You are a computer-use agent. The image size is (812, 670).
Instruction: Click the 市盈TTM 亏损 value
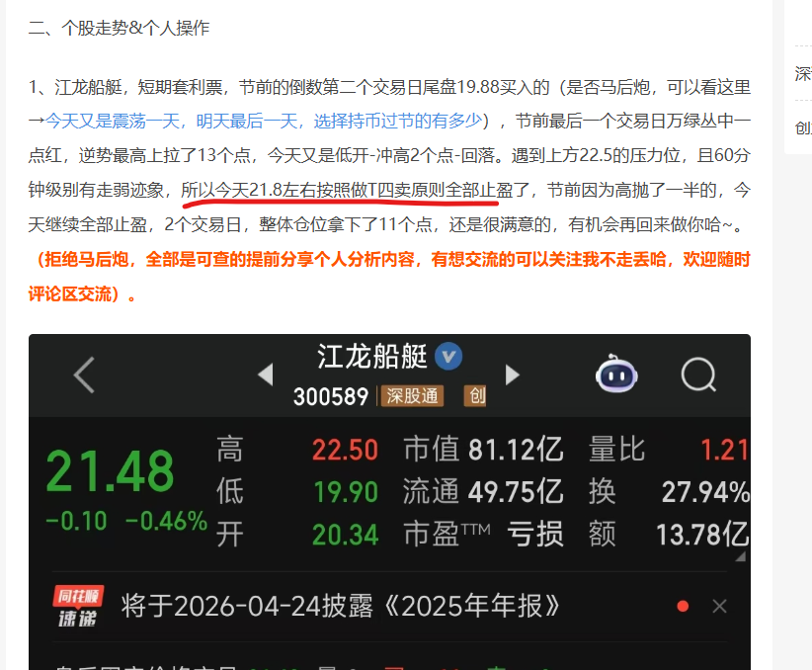[535, 535]
